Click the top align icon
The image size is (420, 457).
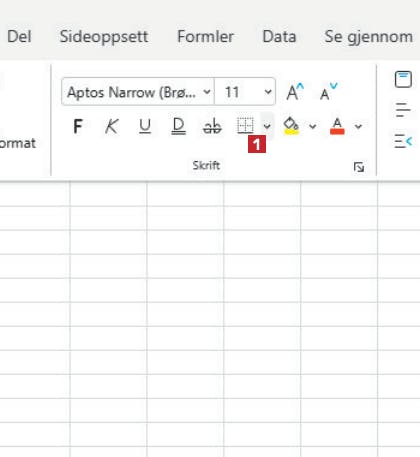(403, 79)
